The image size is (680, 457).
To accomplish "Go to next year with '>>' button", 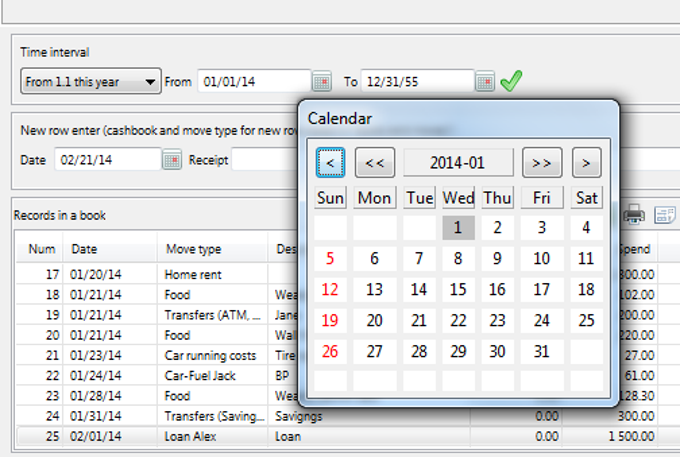I will (x=542, y=163).
